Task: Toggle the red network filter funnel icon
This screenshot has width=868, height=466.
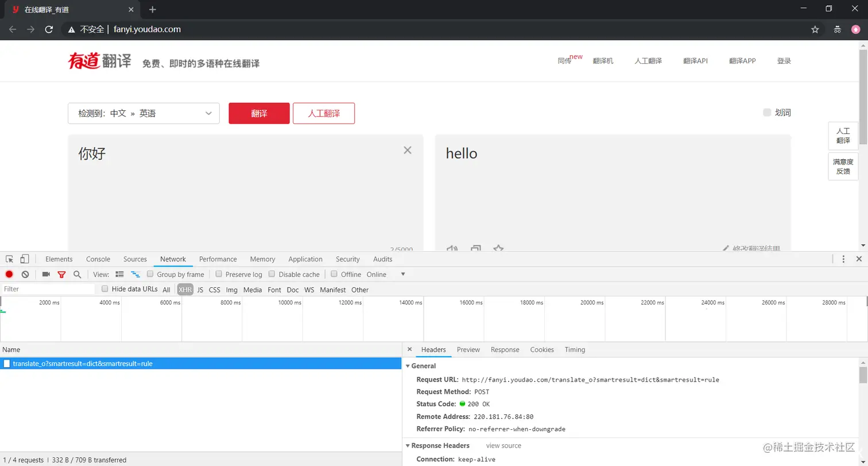Action: 61,275
